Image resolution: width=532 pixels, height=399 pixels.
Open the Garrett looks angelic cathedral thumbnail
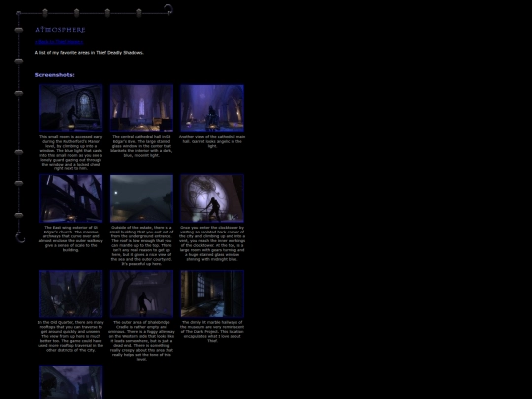click(212, 108)
